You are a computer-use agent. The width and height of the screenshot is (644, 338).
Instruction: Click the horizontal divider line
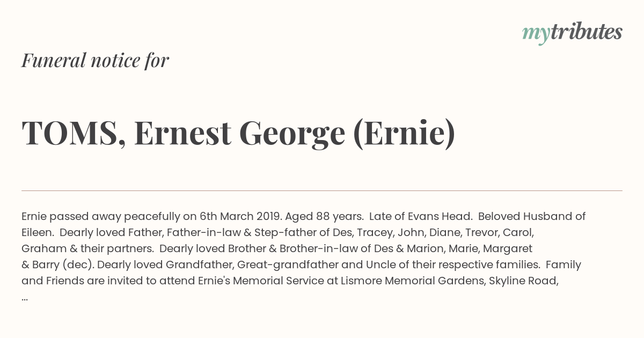(322, 190)
